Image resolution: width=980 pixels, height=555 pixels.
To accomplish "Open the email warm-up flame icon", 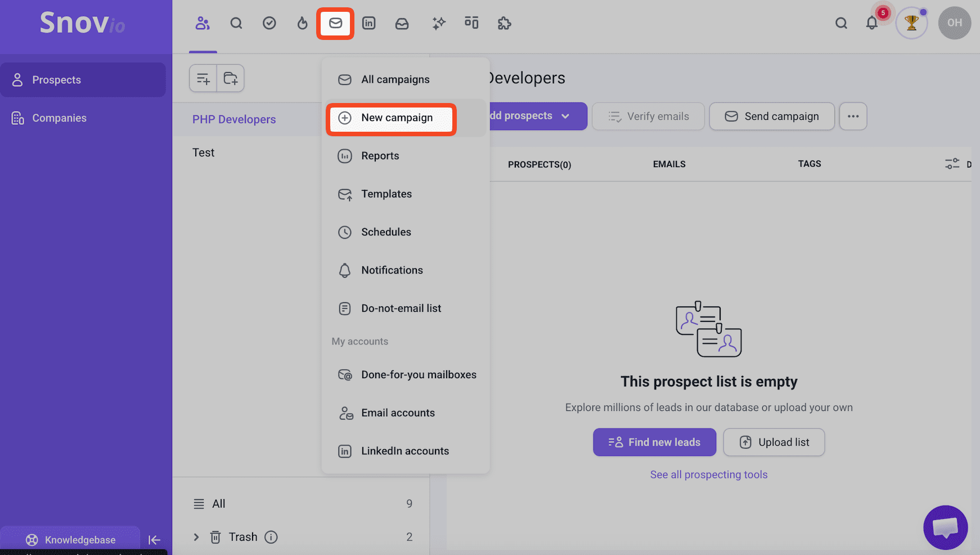I will [303, 23].
